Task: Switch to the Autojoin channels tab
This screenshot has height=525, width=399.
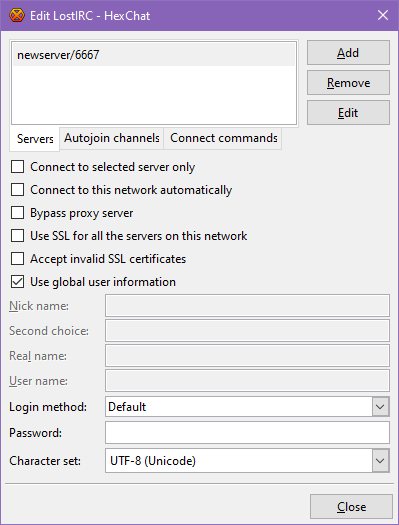Action: (x=111, y=138)
